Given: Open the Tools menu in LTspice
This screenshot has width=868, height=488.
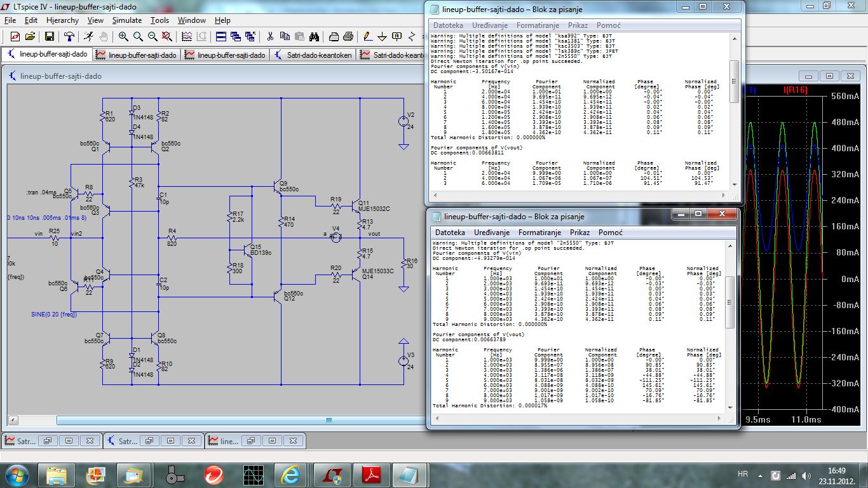Looking at the screenshot, I should coord(159,20).
